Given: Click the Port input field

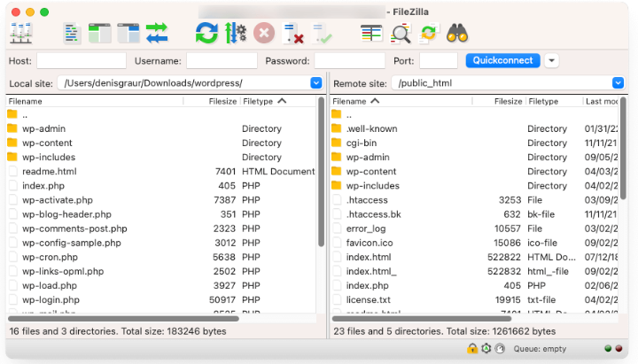Looking at the screenshot, I should coord(439,61).
